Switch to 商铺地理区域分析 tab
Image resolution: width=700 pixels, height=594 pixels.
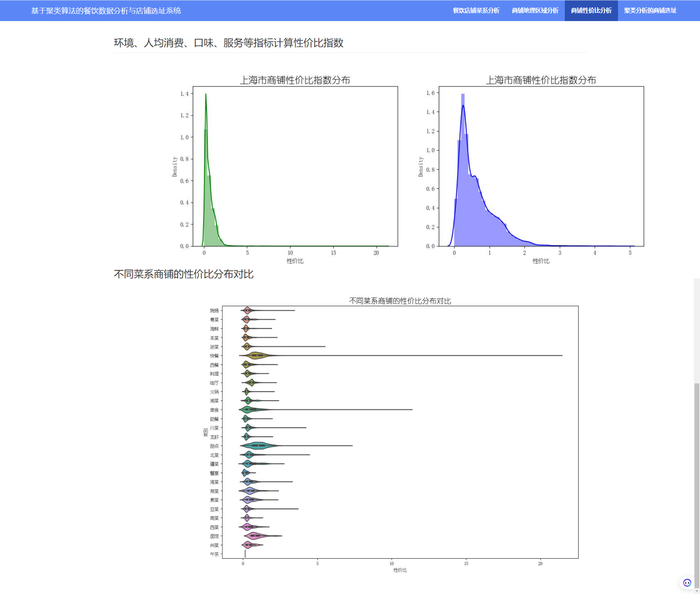click(535, 10)
